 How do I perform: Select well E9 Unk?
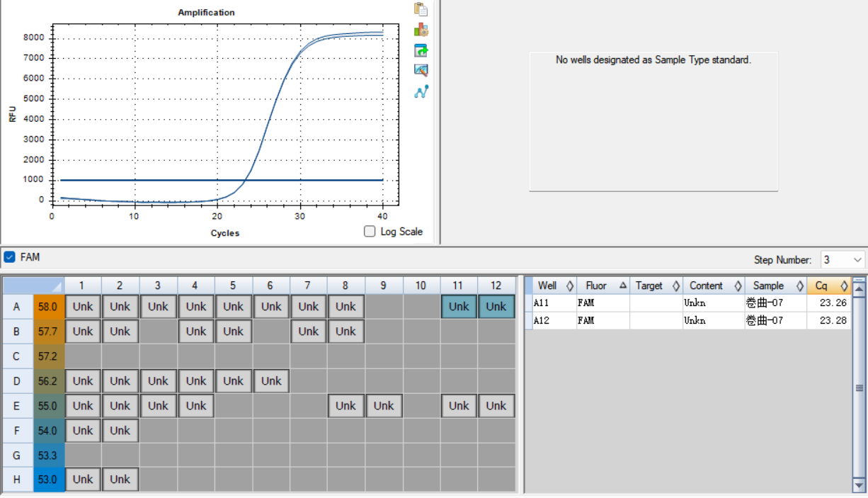coord(384,406)
